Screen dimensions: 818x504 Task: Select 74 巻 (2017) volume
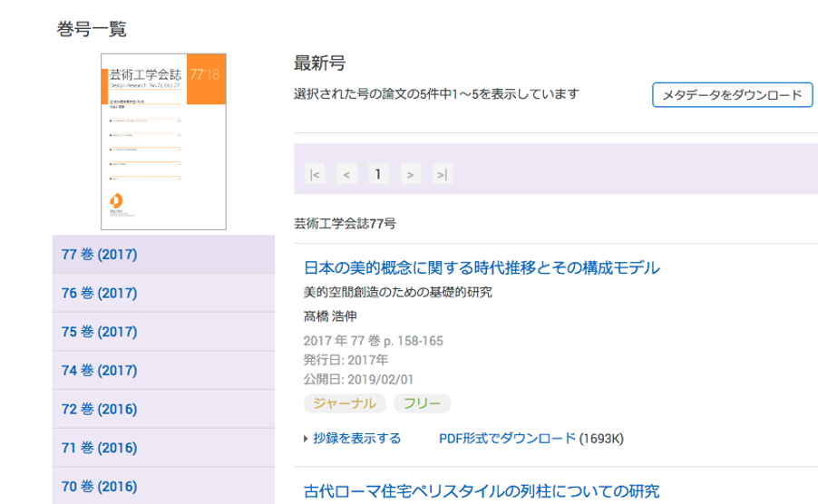click(100, 371)
